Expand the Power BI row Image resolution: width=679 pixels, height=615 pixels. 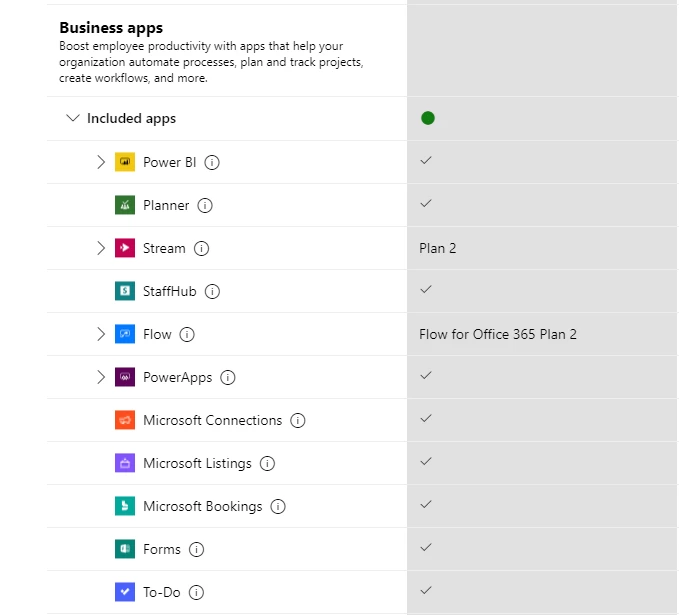100,162
